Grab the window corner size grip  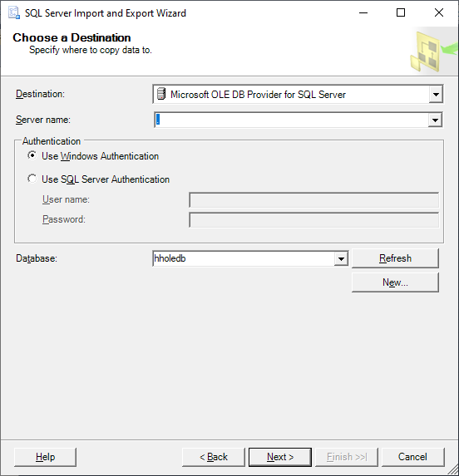click(x=454, y=471)
